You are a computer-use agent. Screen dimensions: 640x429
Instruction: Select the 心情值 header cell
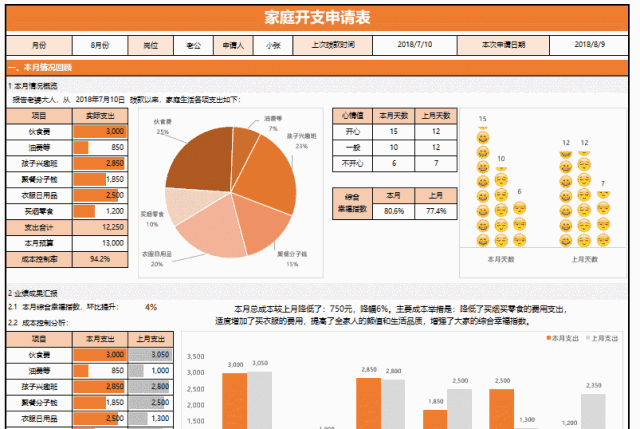click(x=353, y=116)
